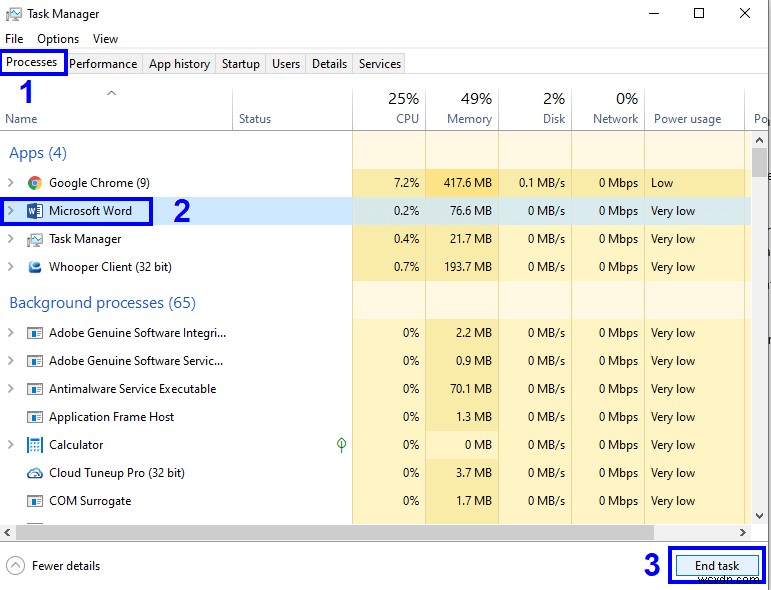Close the Task Manager window
Image resolution: width=771 pixels, height=590 pixels.
[745, 14]
